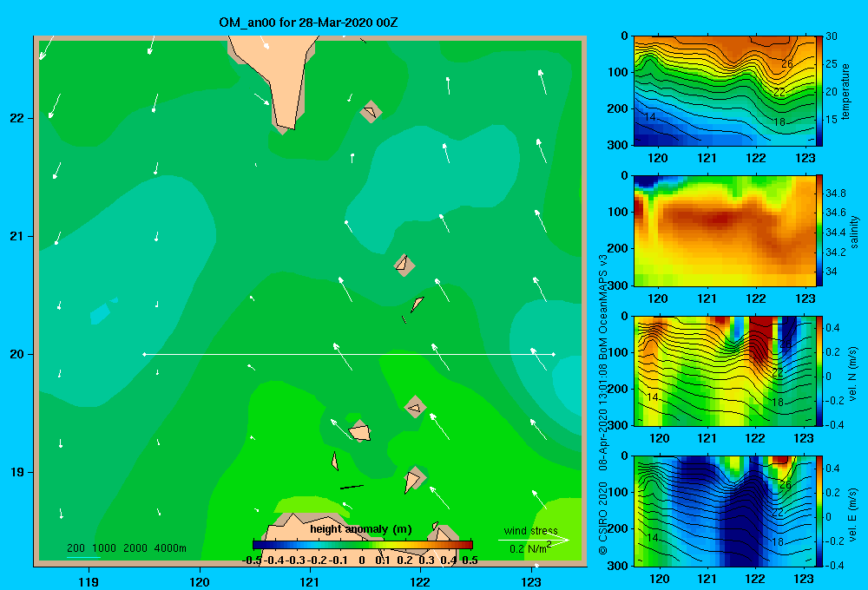The height and width of the screenshot is (590, 868).
Task: Click the '34.8' salinity scale value
Action: 835,193
